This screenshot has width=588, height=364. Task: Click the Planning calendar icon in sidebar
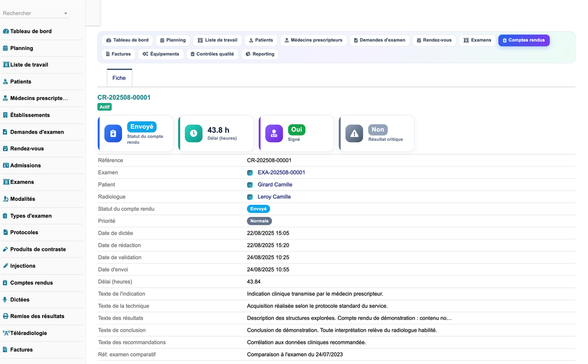point(5,48)
